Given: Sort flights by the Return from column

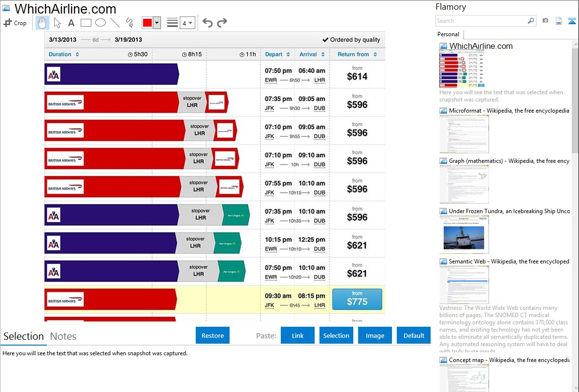Looking at the screenshot, I should click(x=357, y=54).
